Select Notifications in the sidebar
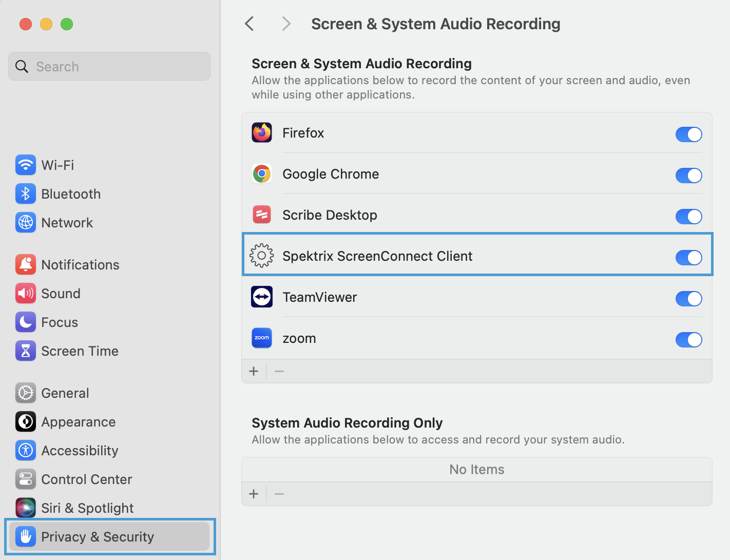The height and width of the screenshot is (560, 730). pyautogui.click(x=80, y=265)
